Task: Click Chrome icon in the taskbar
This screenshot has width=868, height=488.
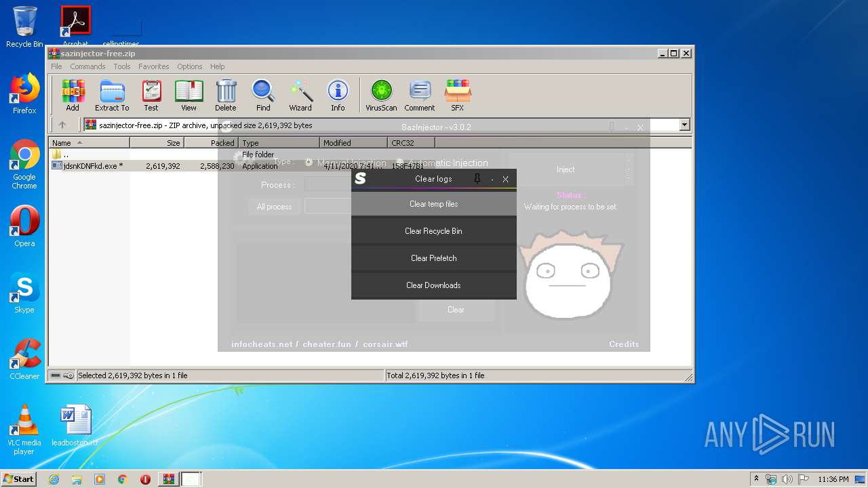Action: coord(122,479)
